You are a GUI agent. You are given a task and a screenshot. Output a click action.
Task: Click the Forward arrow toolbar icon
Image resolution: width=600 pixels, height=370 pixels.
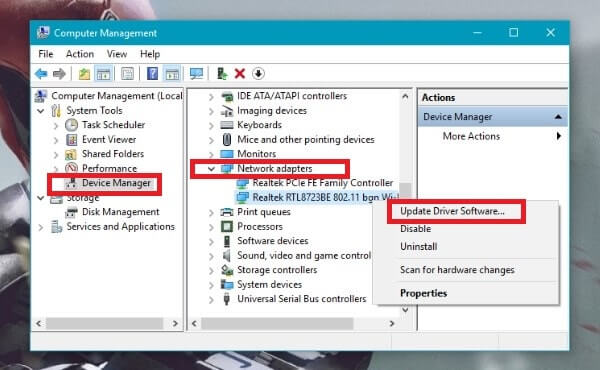pos(59,73)
